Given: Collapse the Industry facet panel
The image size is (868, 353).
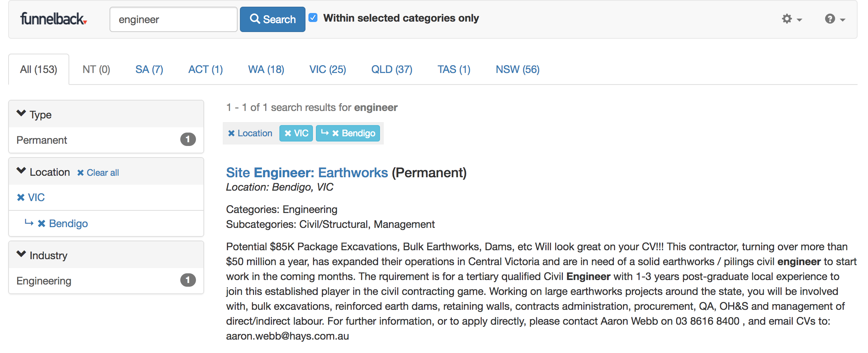Looking at the screenshot, I should (21, 254).
